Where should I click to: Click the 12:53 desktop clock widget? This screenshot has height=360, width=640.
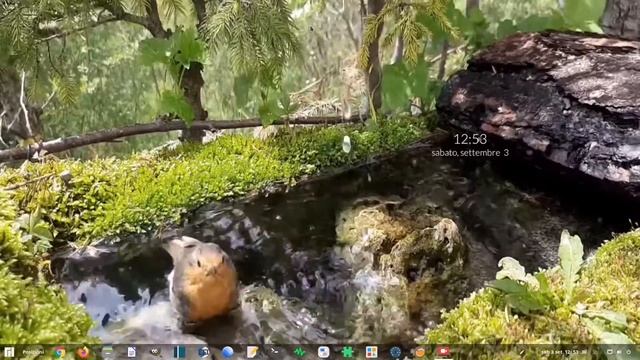(x=470, y=139)
